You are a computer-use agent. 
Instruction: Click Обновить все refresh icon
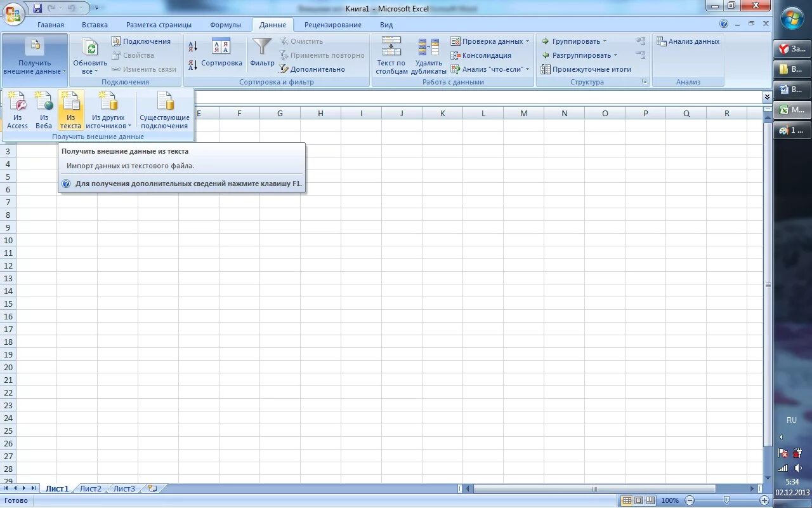point(90,56)
